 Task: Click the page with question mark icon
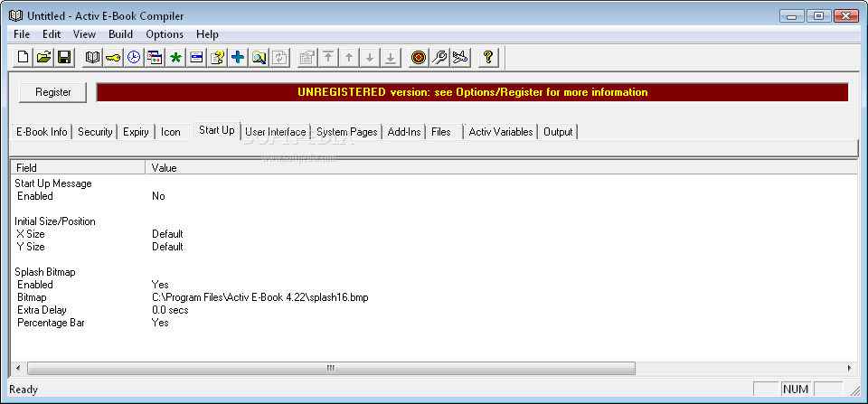[217, 57]
